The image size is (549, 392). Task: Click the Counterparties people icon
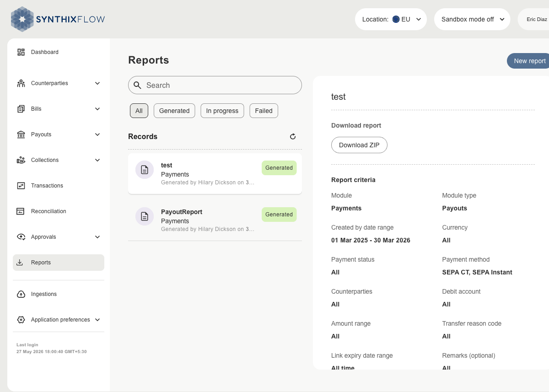coord(21,83)
